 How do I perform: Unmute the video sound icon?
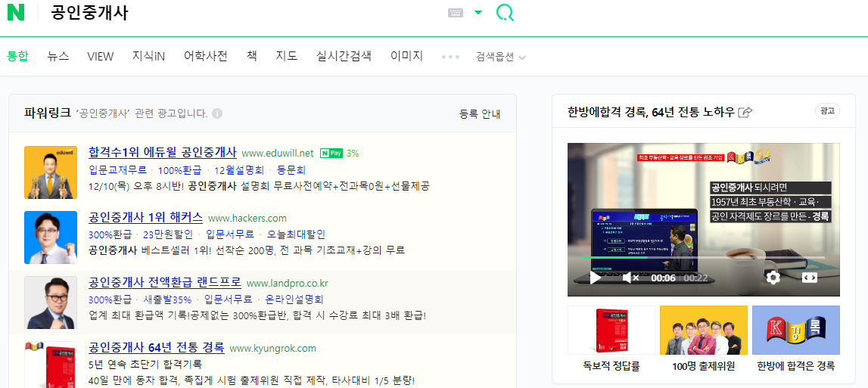[630, 278]
